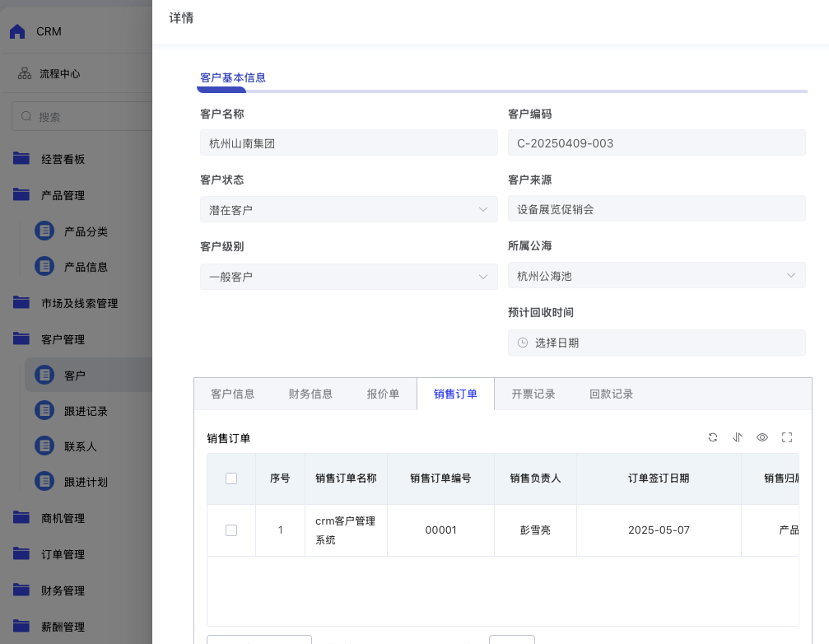Click the 00001 order number cell
Screen dimensions: 829x644
(440, 530)
